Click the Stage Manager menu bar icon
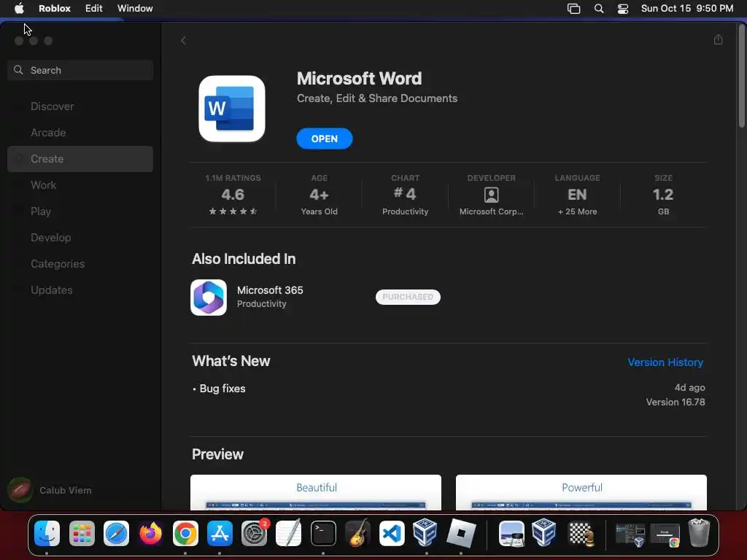The height and width of the screenshot is (560, 747). (573, 9)
